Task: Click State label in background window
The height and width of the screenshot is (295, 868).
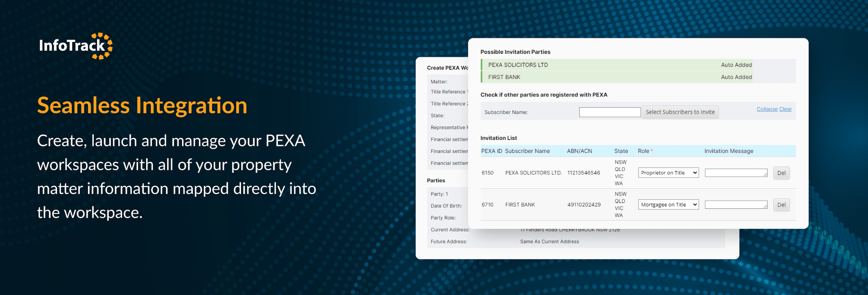Action: 437,115
